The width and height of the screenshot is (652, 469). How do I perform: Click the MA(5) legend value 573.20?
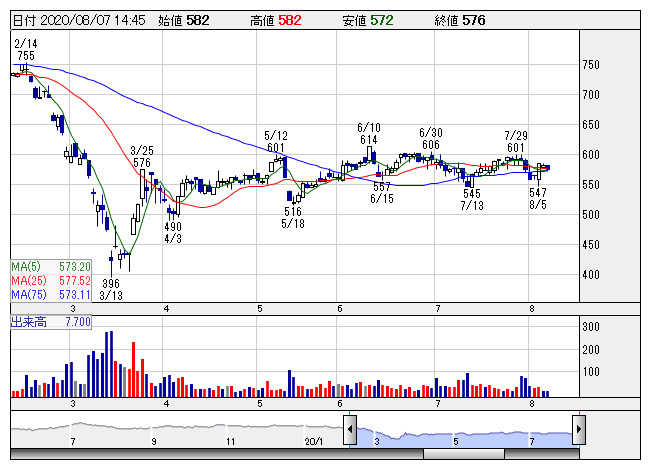pos(74,267)
